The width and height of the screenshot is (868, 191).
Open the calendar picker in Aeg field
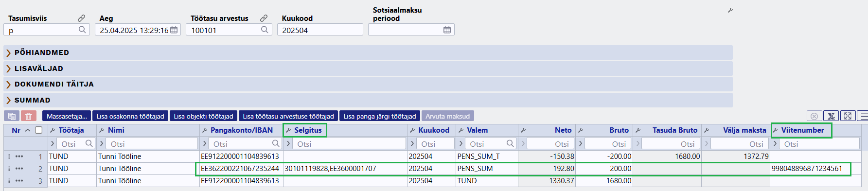(x=174, y=30)
